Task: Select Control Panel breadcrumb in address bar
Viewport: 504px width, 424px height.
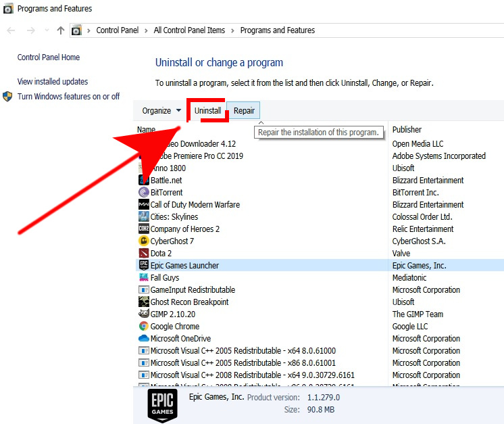Action: pos(118,30)
